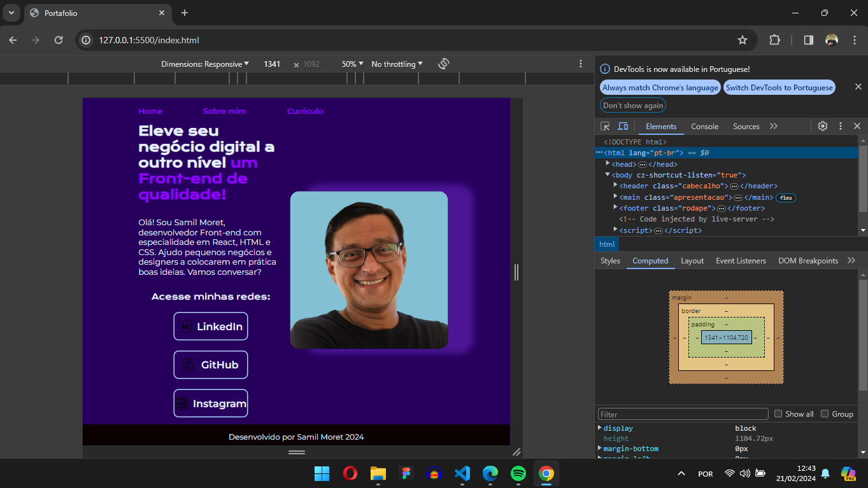Screen dimensions: 868x488
Task: Open Chrome profile avatar
Action: click(x=832, y=40)
